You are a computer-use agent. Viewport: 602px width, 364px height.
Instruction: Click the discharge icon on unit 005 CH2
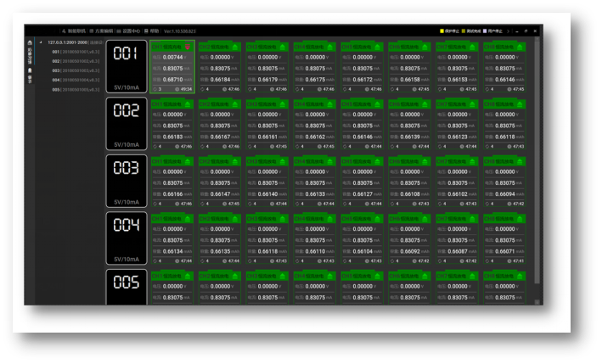pyautogui.click(x=235, y=276)
